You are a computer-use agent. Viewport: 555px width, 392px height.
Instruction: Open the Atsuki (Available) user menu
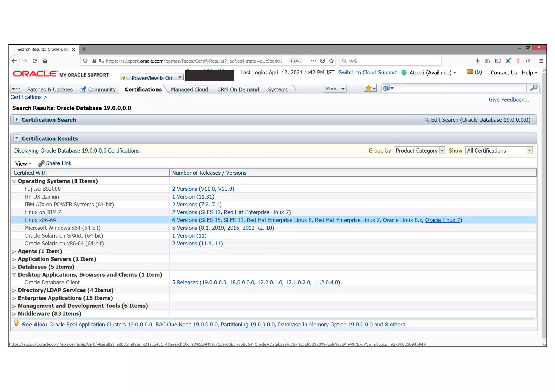pyautogui.click(x=433, y=73)
